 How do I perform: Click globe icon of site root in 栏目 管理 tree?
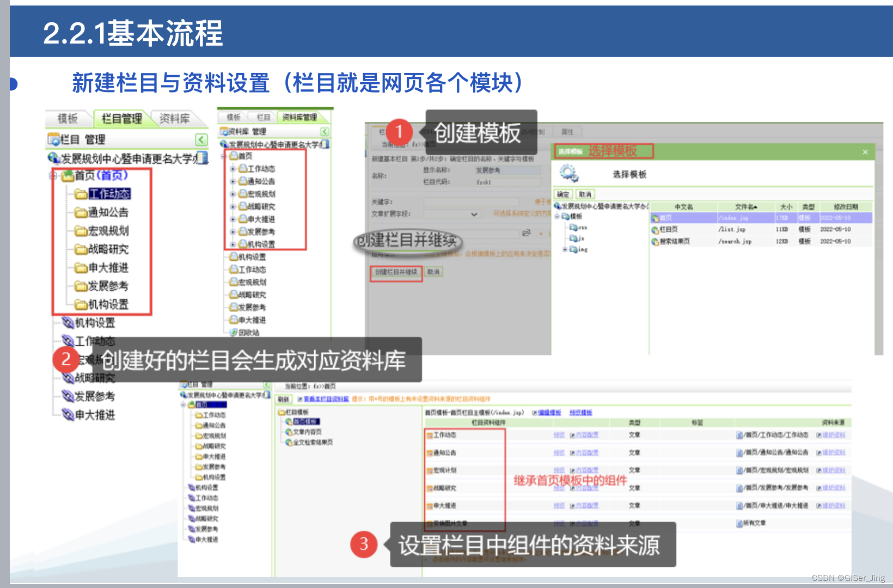click(x=53, y=158)
